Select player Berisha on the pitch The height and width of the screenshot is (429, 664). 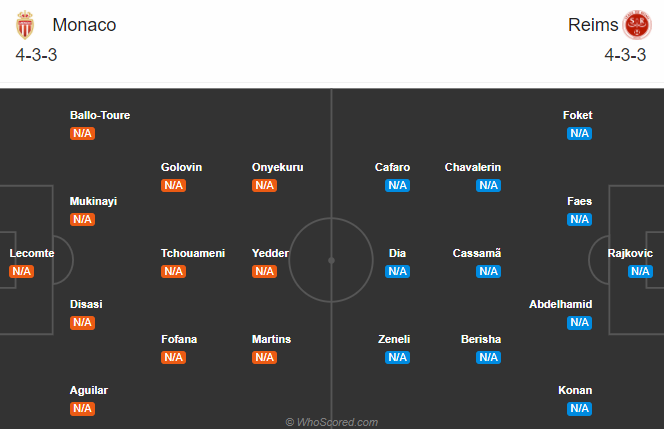click(481, 339)
